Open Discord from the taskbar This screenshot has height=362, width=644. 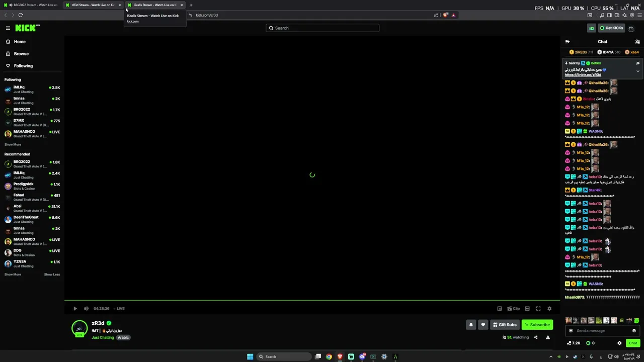pos(362,357)
